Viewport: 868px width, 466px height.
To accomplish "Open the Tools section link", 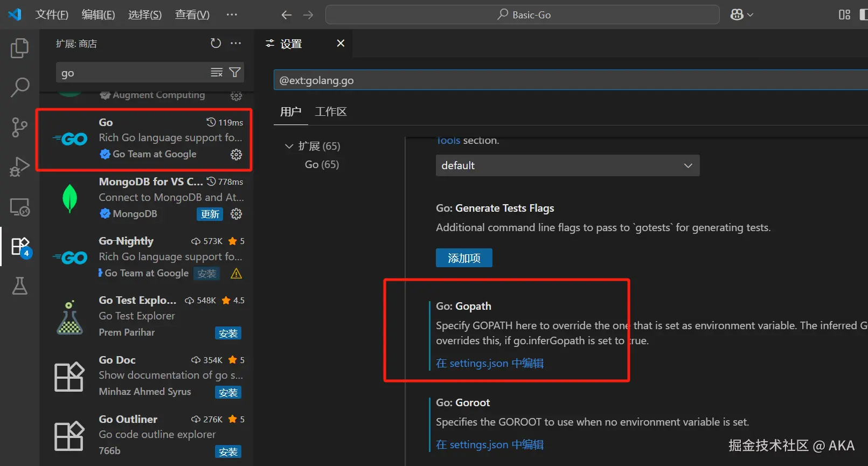I will (x=448, y=140).
